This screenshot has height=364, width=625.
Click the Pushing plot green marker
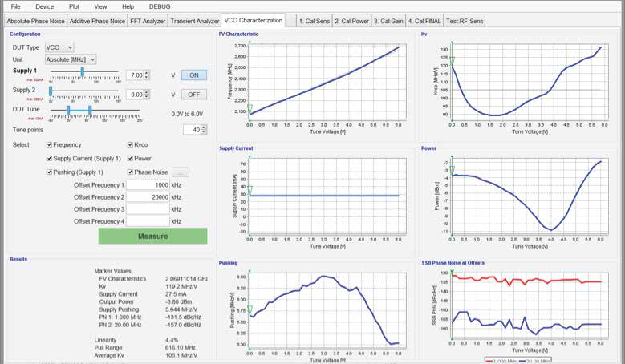pyautogui.click(x=250, y=309)
